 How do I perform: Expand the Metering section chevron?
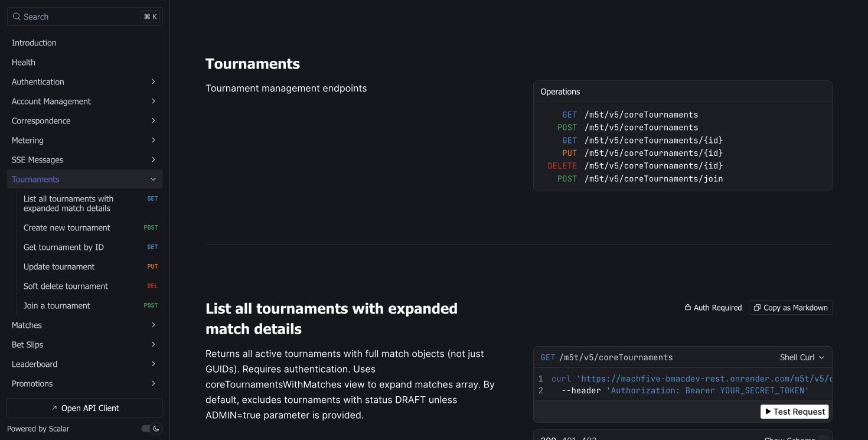point(153,140)
